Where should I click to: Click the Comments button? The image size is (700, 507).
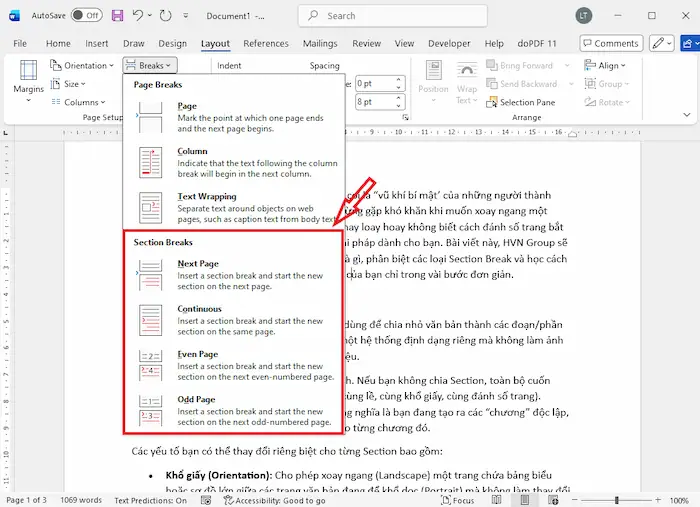coord(609,44)
